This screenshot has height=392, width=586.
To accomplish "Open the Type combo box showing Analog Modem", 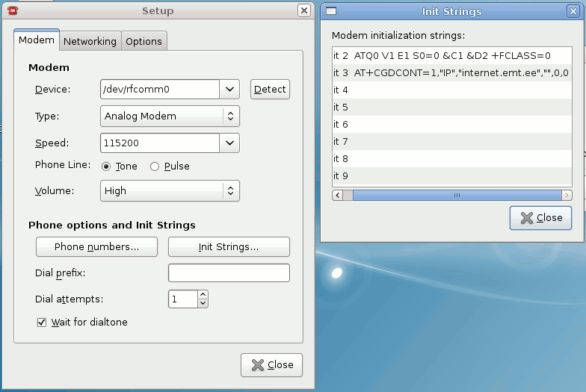I will pos(170,116).
